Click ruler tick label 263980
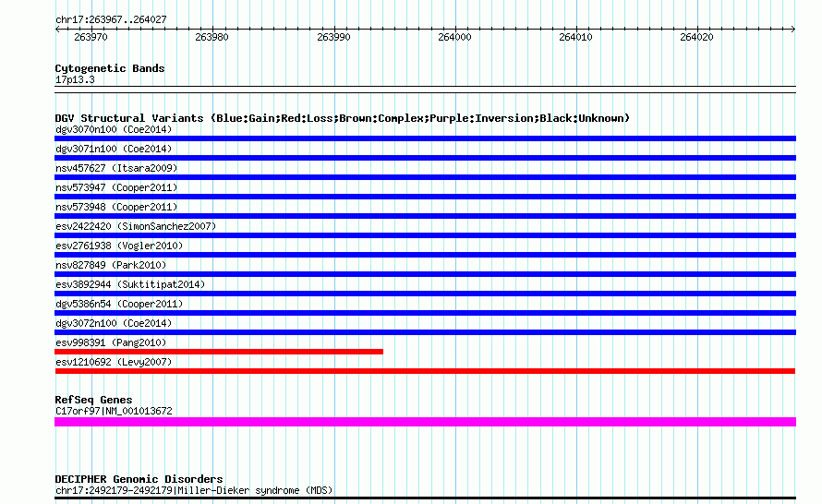This screenshot has height=504, width=822. pos(212,37)
